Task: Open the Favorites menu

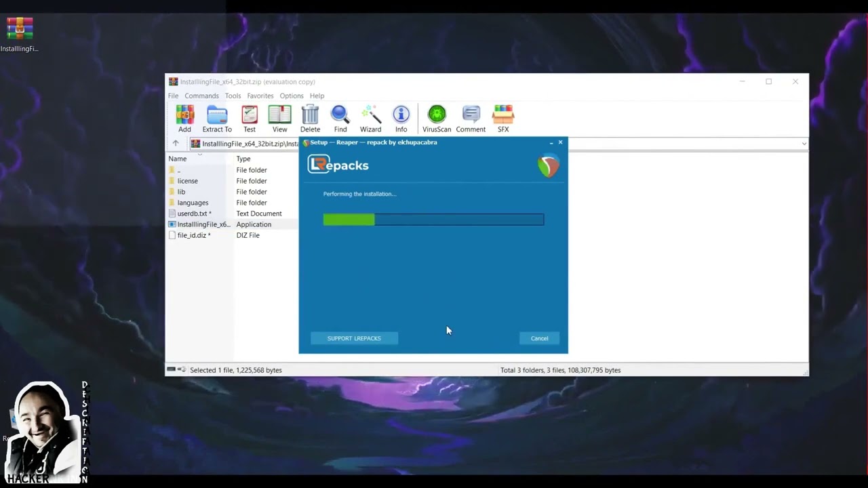Action: [260, 96]
